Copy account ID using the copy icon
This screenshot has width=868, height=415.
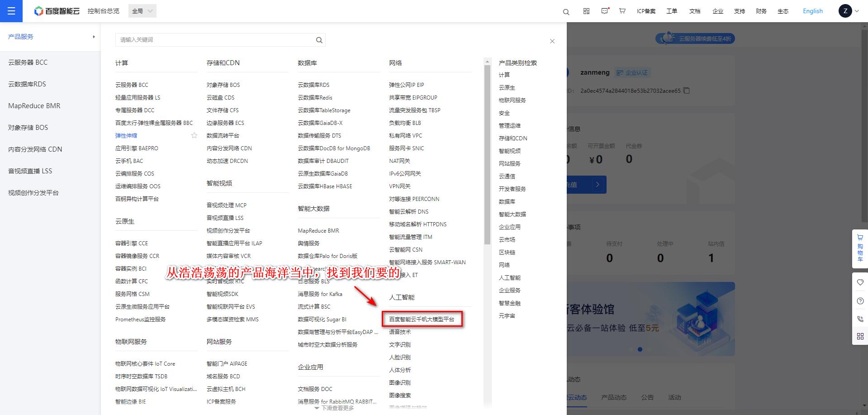[x=686, y=91]
